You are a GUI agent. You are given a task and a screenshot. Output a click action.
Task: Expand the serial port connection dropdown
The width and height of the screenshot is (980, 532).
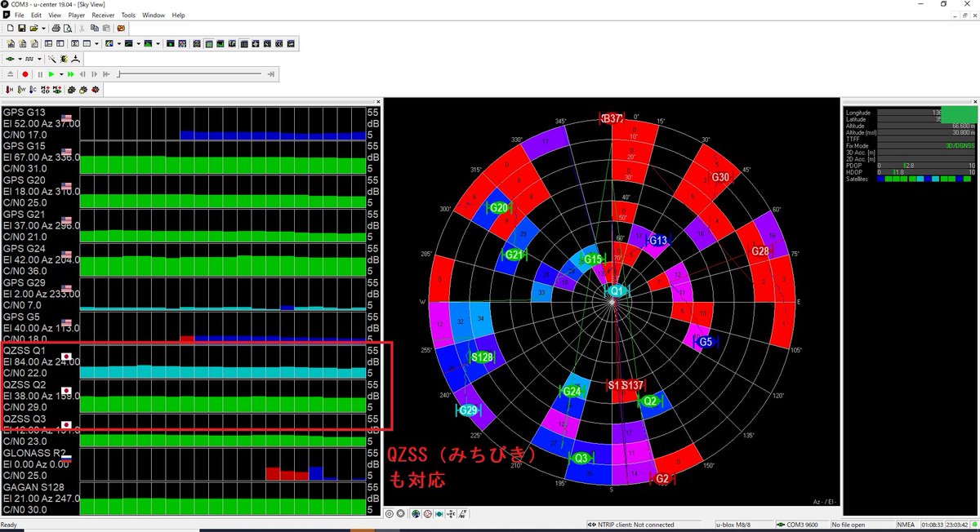(20, 59)
